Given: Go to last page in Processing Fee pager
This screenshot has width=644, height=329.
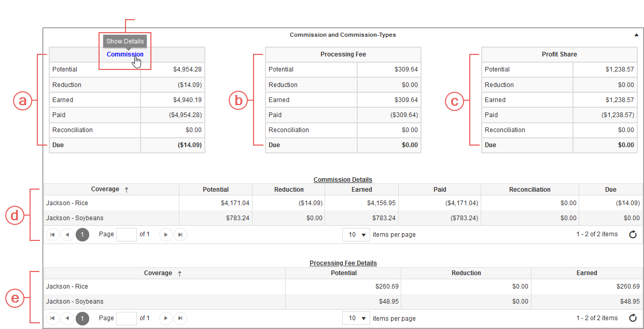Looking at the screenshot, I should [x=180, y=318].
